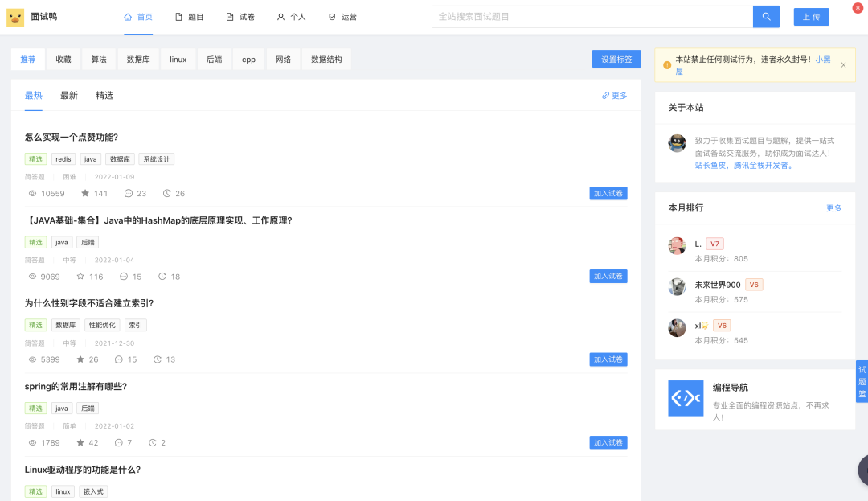Open 更多 in 本月排行 panel
The image size is (868, 501).
[x=833, y=208]
